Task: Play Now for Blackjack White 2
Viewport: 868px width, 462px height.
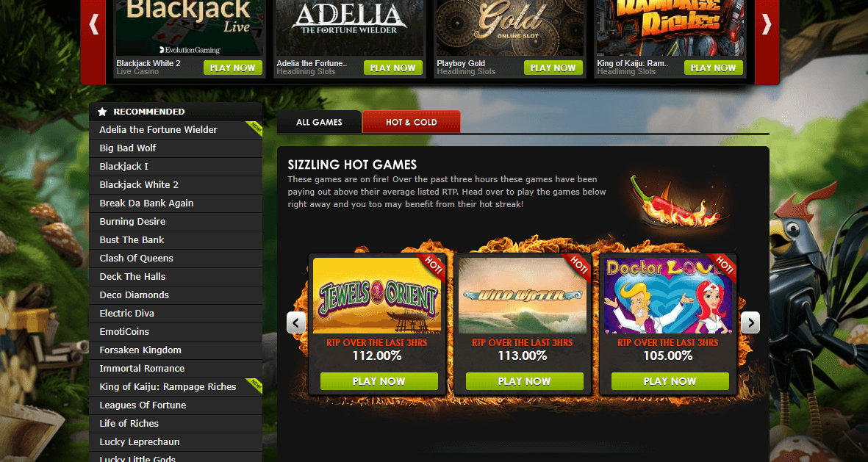Action: coord(232,68)
